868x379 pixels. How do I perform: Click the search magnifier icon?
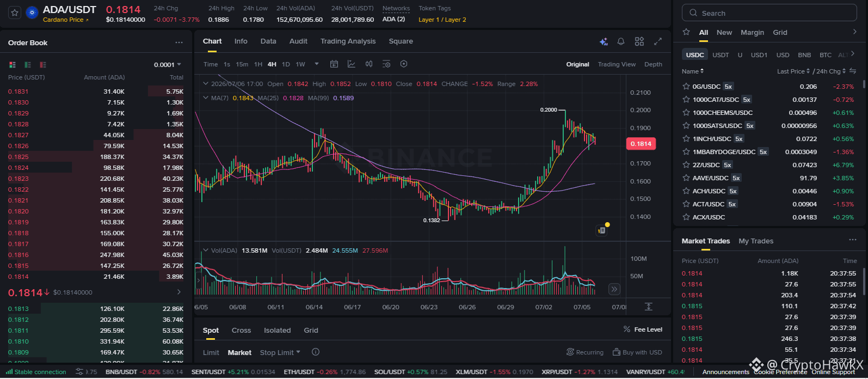(693, 13)
